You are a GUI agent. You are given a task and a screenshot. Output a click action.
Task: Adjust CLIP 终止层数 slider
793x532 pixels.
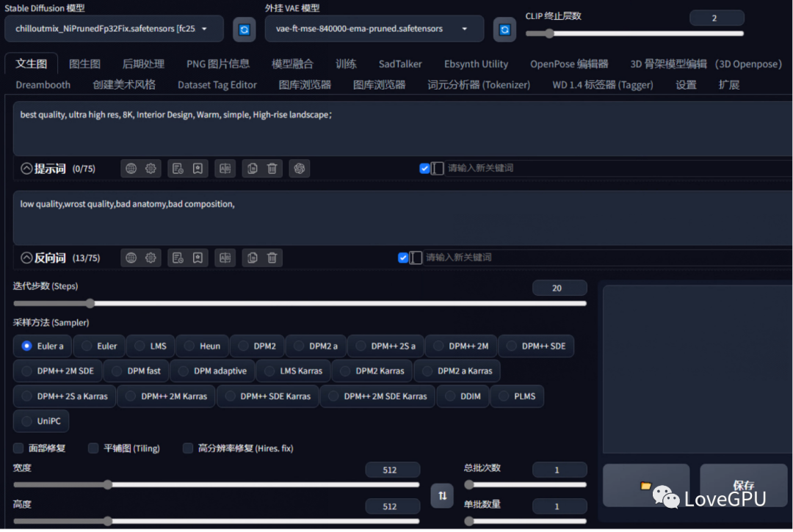coord(634,34)
